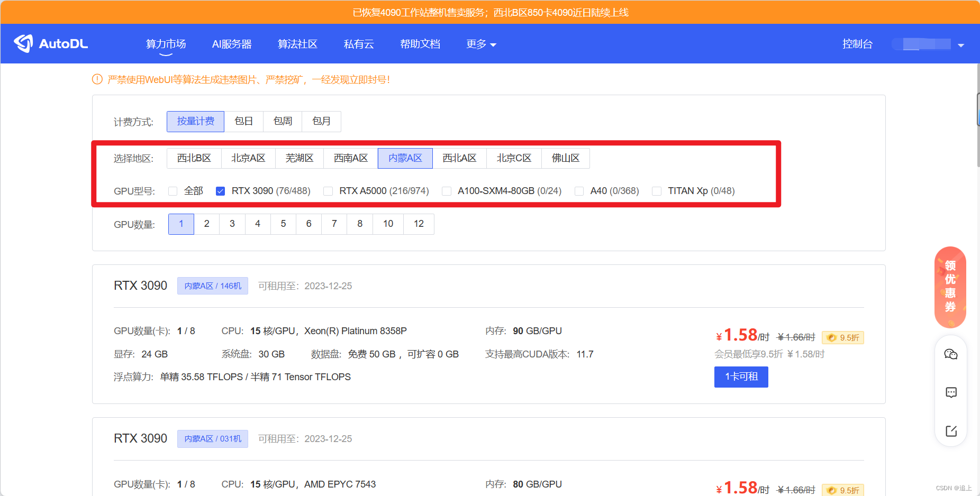Viewport: 980px width, 496px height.
Task: Select 按量计费 billing mode
Action: point(195,121)
